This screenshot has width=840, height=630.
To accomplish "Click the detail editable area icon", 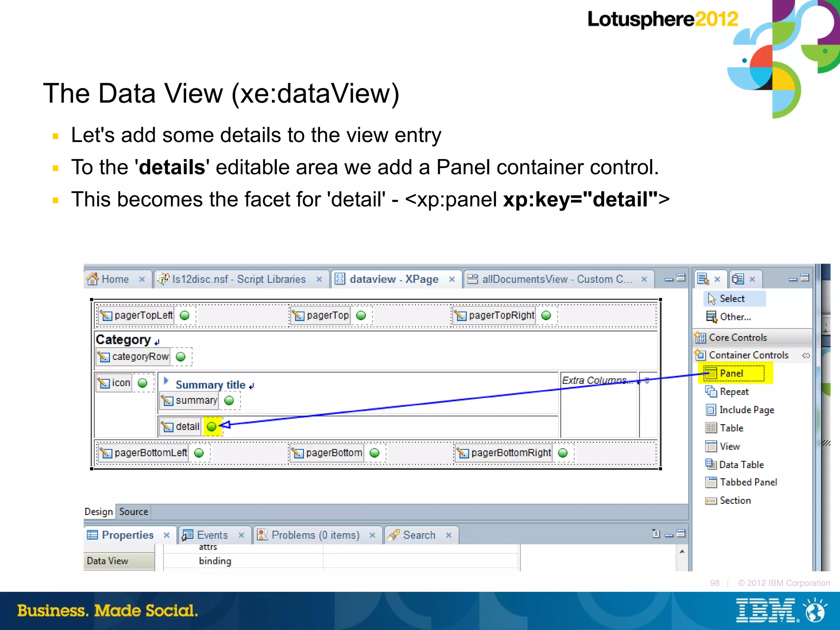I will point(167,427).
